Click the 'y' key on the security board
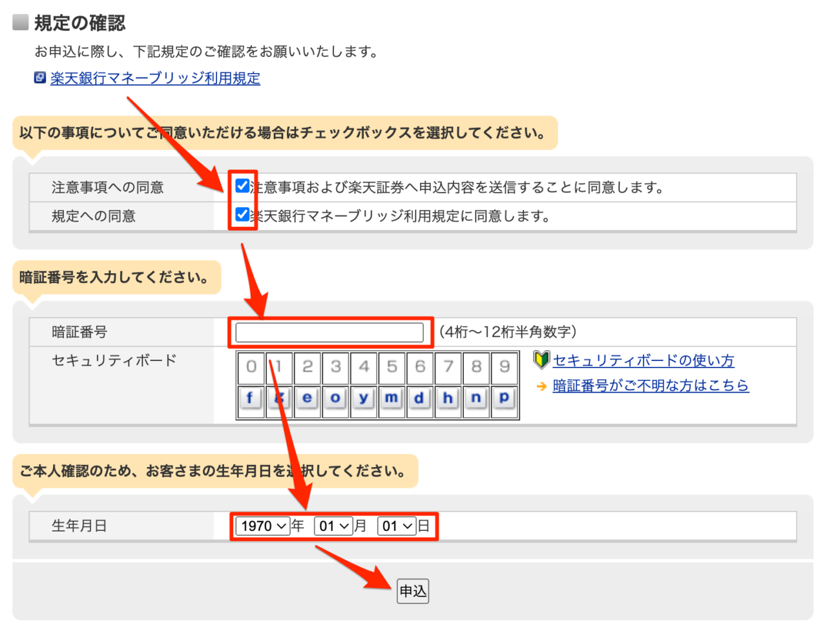The height and width of the screenshot is (644, 827). point(363,398)
